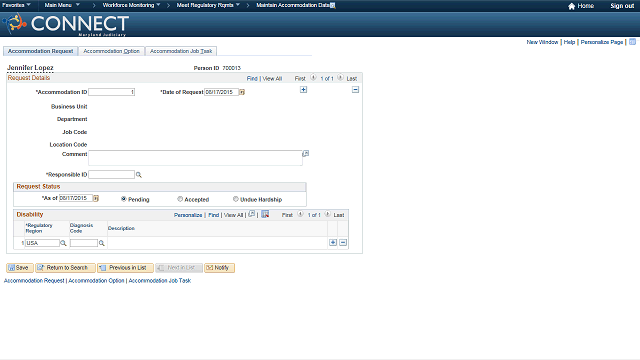Click the Date of Request field
Image resolution: width=640 pixels, height=360 pixels.
coord(221,92)
